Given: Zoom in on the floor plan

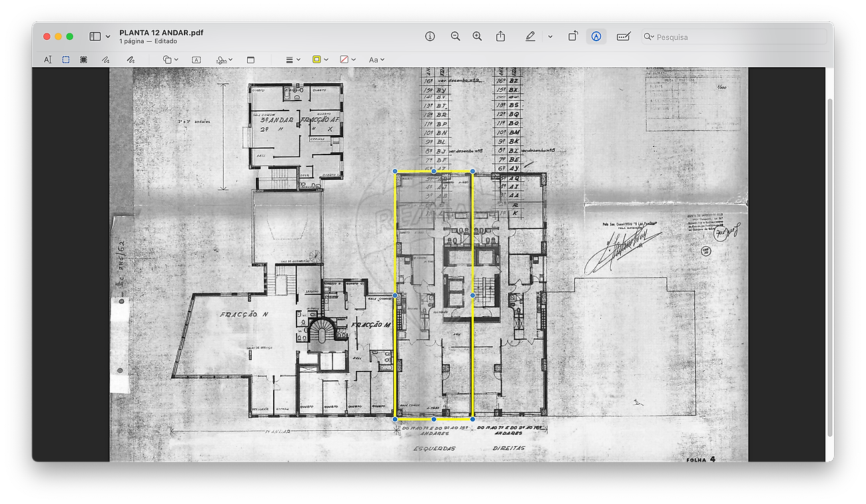Looking at the screenshot, I should (477, 37).
